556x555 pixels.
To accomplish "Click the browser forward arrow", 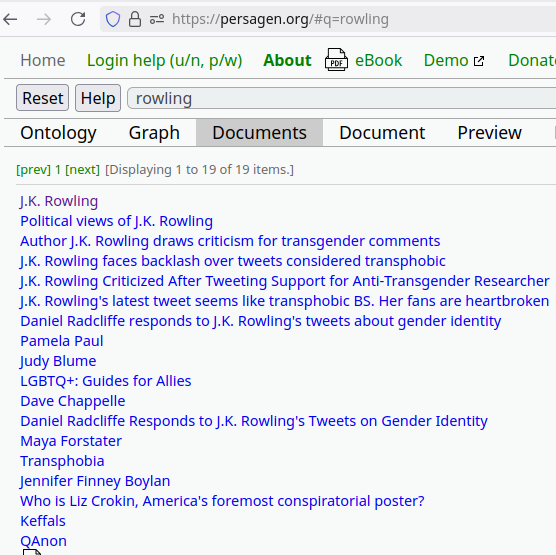I will (44, 19).
